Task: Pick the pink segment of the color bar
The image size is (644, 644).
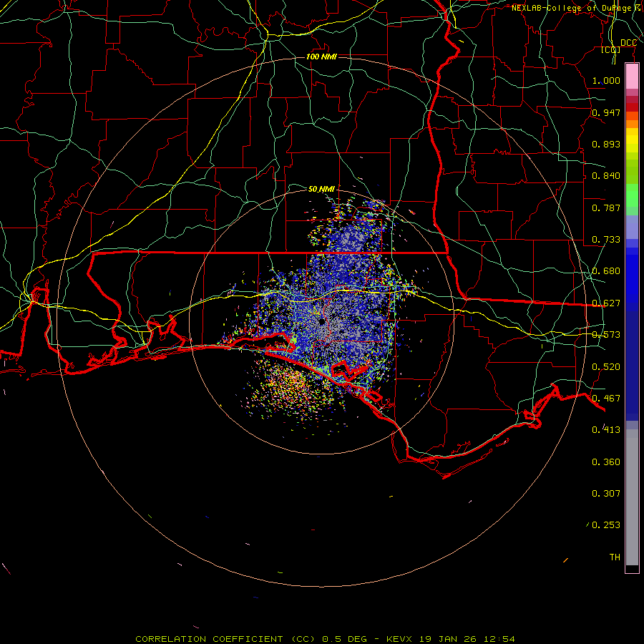Action: [632, 76]
